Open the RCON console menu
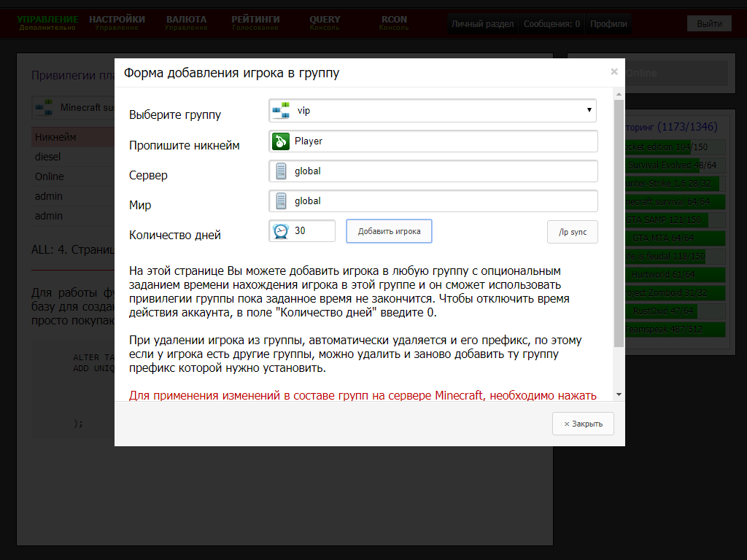Image resolution: width=747 pixels, height=560 pixels. click(x=394, y=23)
